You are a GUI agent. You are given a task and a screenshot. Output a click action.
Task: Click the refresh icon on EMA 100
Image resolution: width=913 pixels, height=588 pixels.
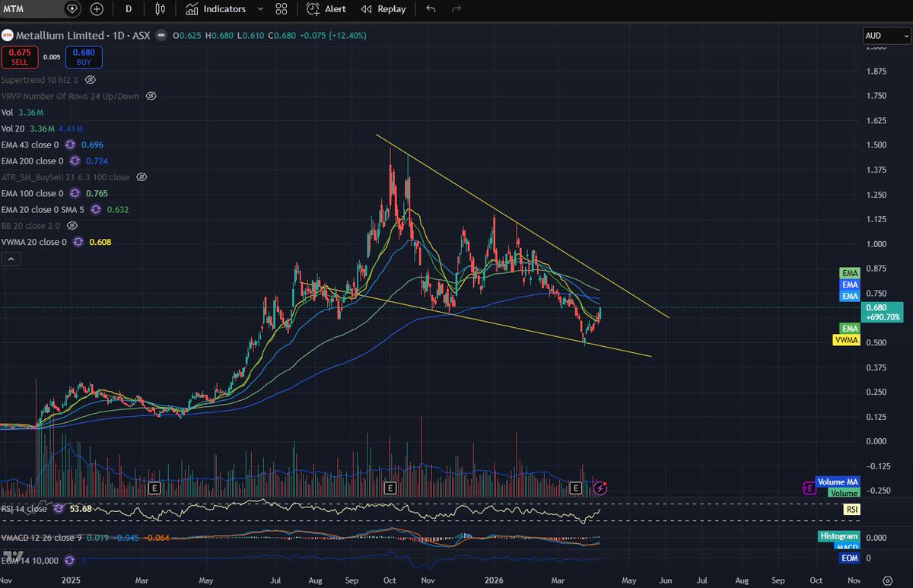pos(75,193)
